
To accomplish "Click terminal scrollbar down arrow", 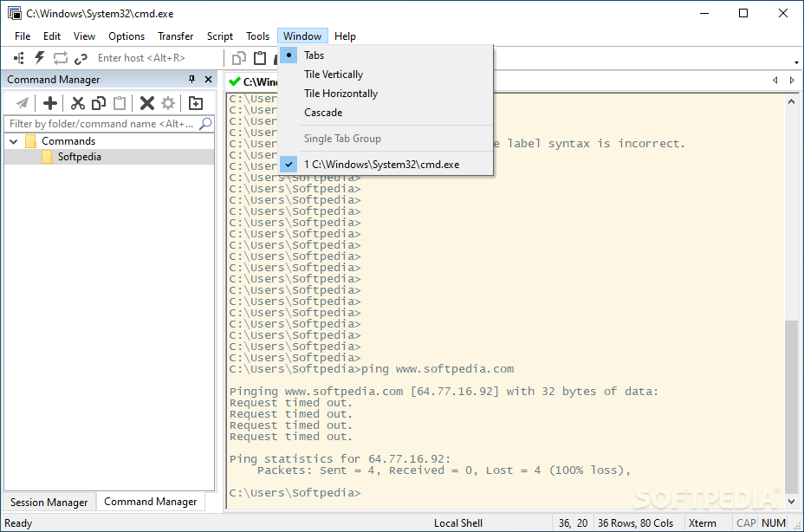I will click(x=791, y=501).
